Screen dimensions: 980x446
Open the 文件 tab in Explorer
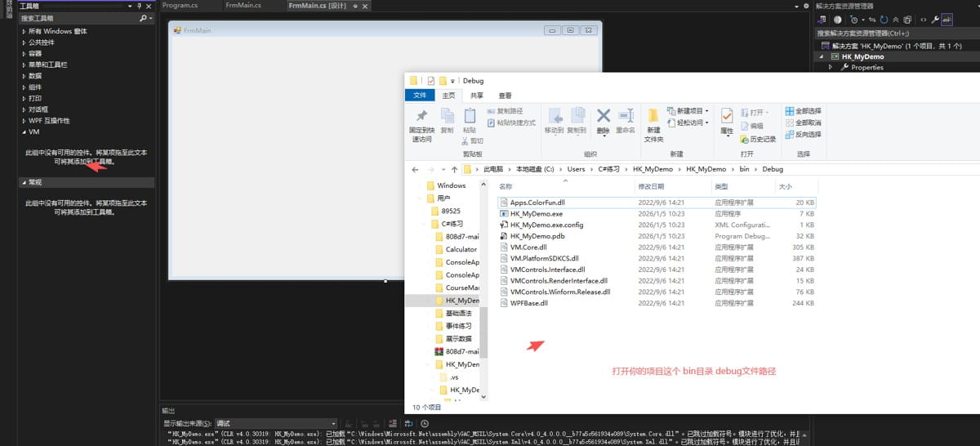[420, 96]
